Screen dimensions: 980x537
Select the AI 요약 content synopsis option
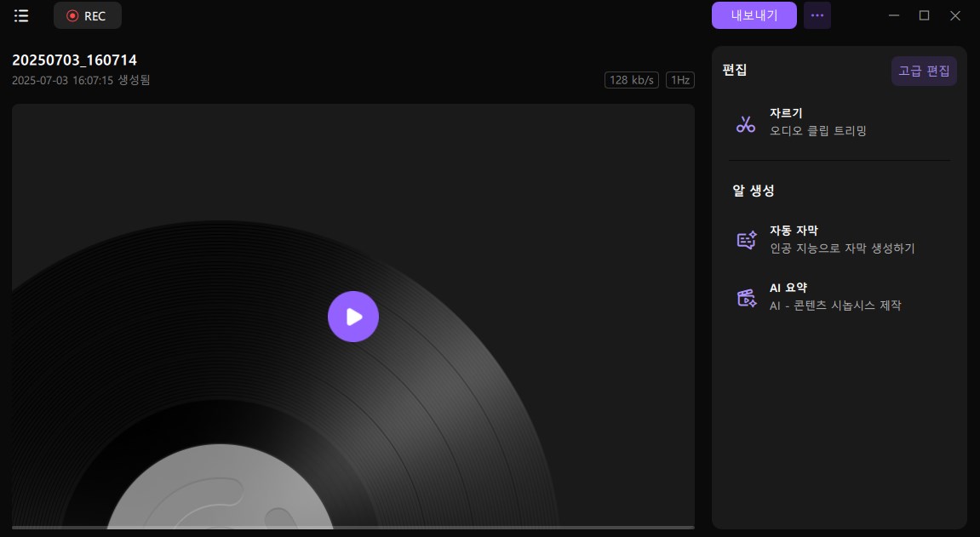[x=834, y=297]
